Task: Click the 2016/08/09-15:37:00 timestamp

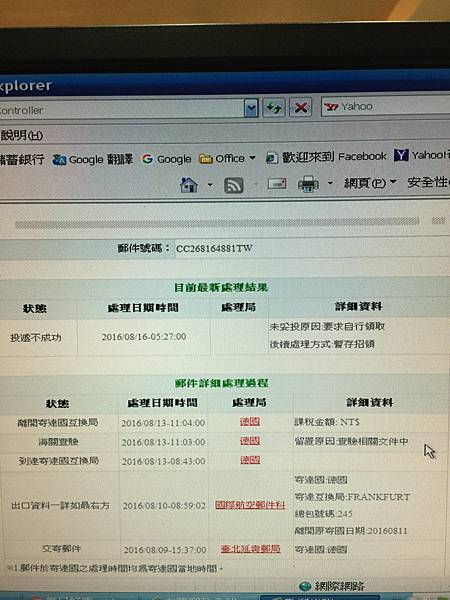Action: (x=165, y=550)
